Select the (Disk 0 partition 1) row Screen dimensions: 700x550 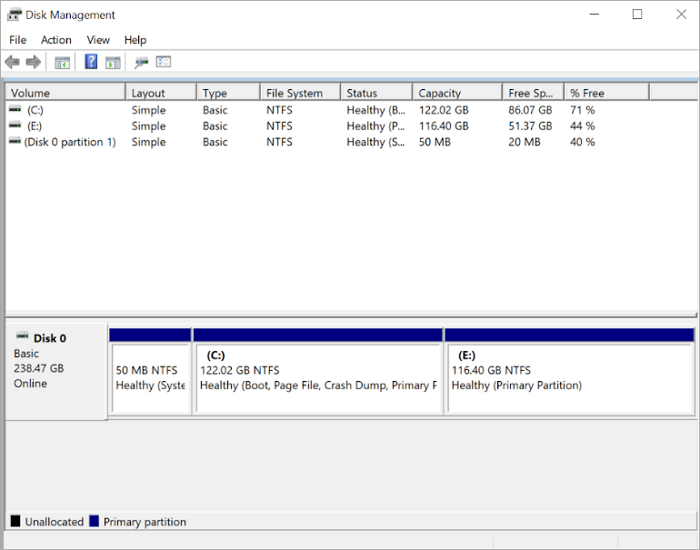(350, 142)
